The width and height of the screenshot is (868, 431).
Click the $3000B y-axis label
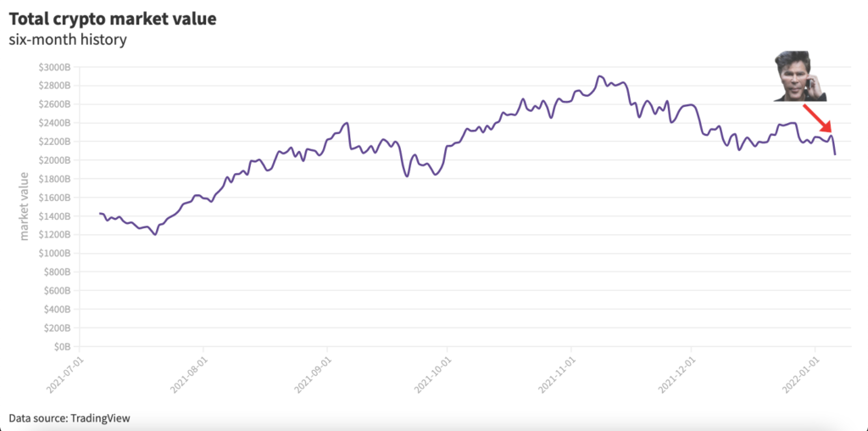(56, 67)
